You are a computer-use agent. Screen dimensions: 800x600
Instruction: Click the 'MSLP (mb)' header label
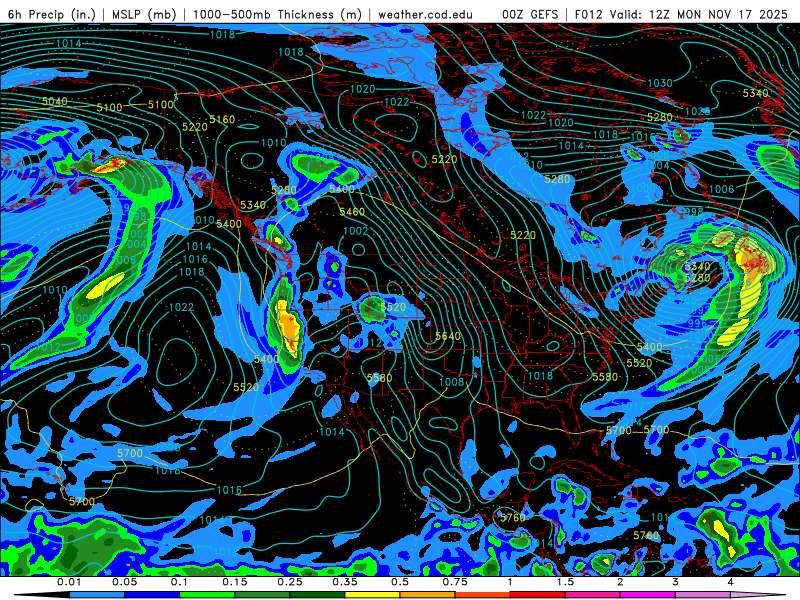(x=142, y=14)
